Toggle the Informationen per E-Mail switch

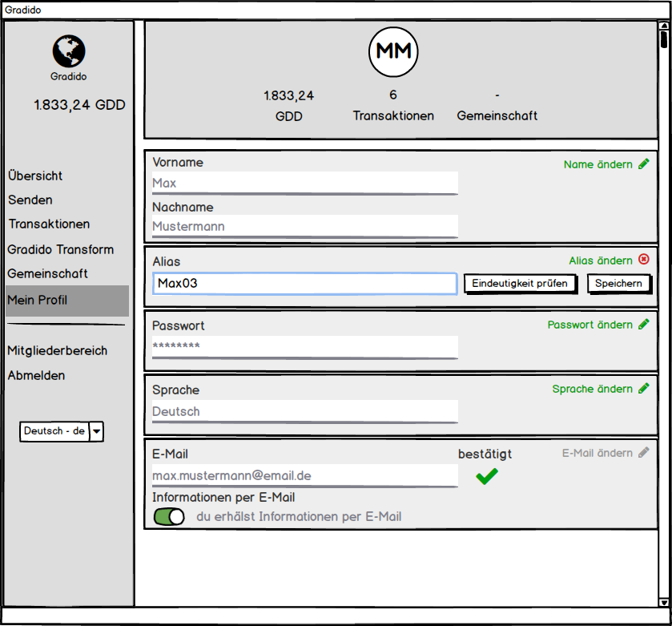(x=169, y=517)
